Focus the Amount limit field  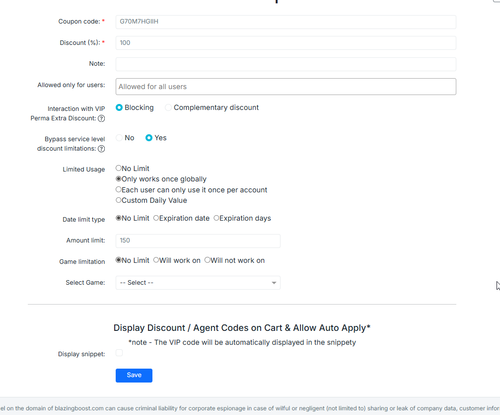tap(198, 241)
